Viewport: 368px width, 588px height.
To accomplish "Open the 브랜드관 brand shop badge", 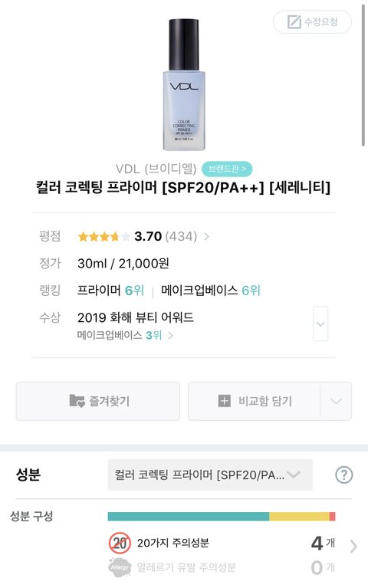I will 227,169.
